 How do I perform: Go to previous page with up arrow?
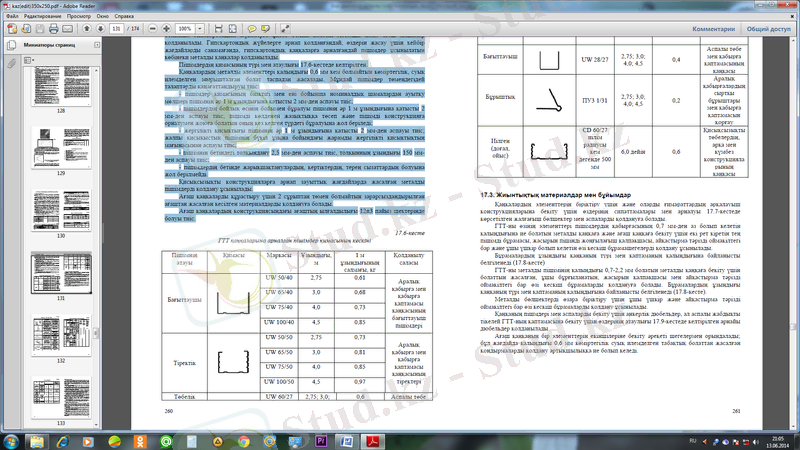point(89,30)
